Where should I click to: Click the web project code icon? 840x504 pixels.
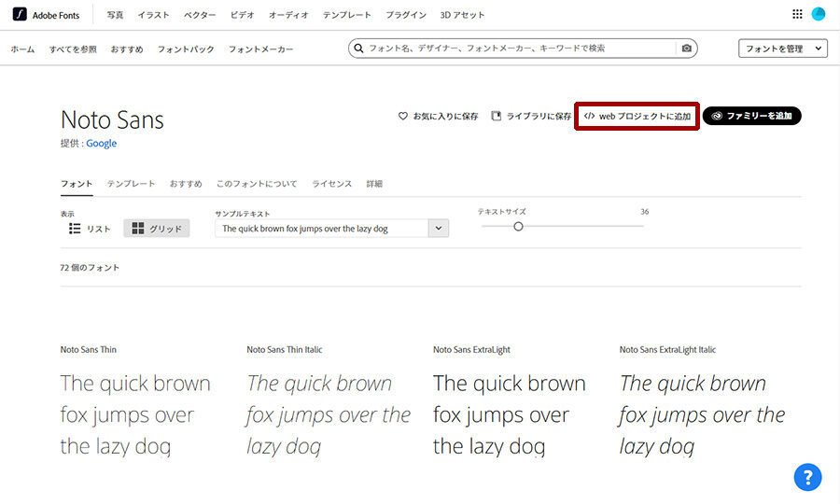pyautogui.click(x=589, y=116)
